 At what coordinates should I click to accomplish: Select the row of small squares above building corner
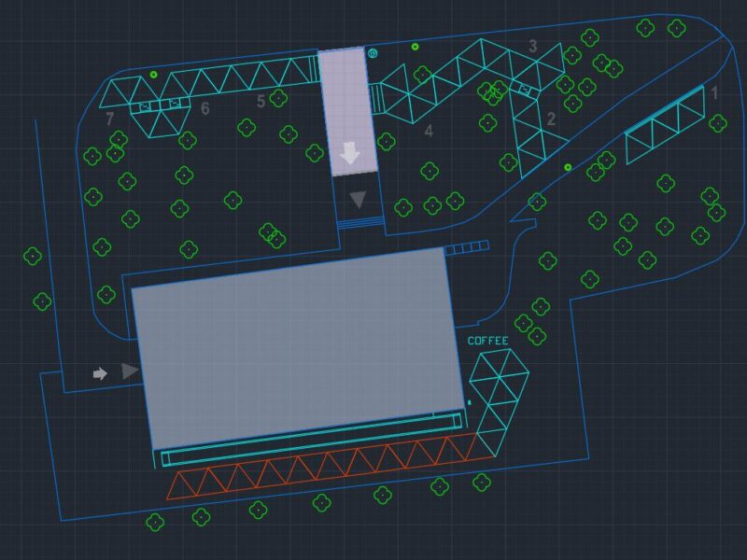pyautogui.click(x=467, y=248)
